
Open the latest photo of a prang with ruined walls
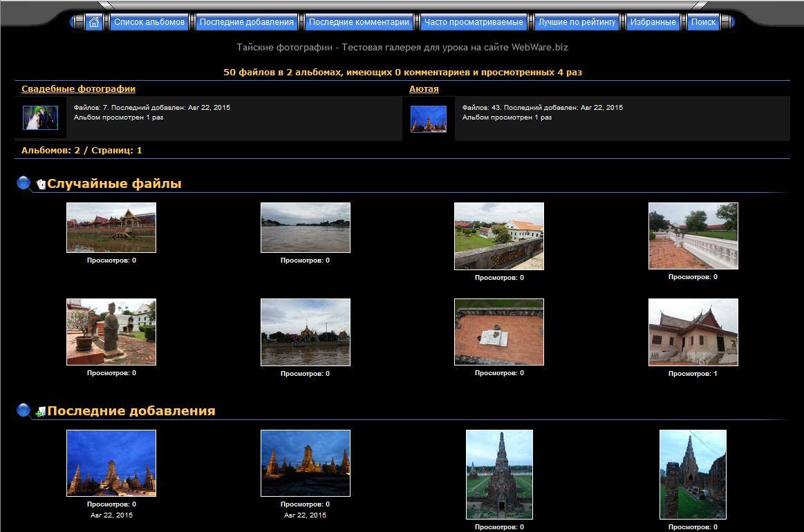(x=693, y=475)
